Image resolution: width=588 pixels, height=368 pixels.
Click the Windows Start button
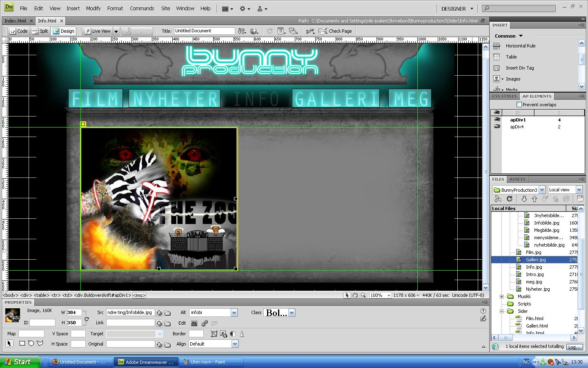20,362
